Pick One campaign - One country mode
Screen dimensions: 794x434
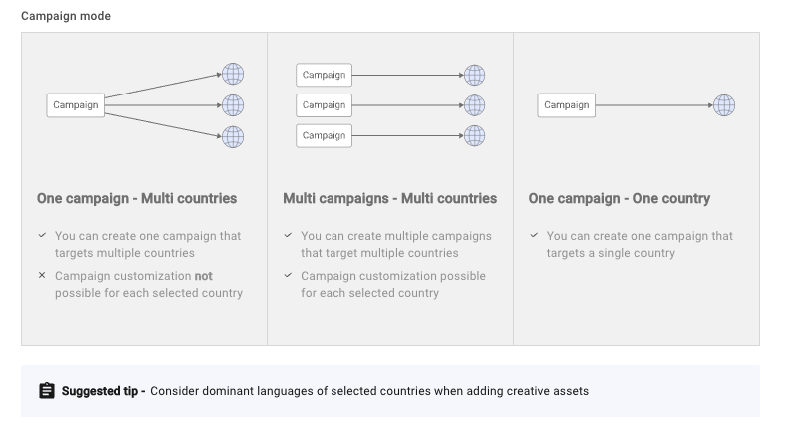pyautogui.click(x=619, y=198)
